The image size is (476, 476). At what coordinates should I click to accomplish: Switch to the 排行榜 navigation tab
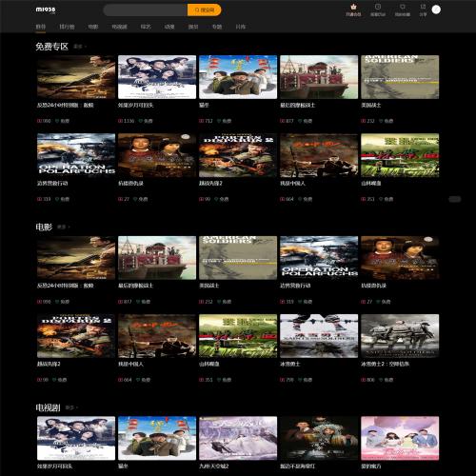click(67, 27)
